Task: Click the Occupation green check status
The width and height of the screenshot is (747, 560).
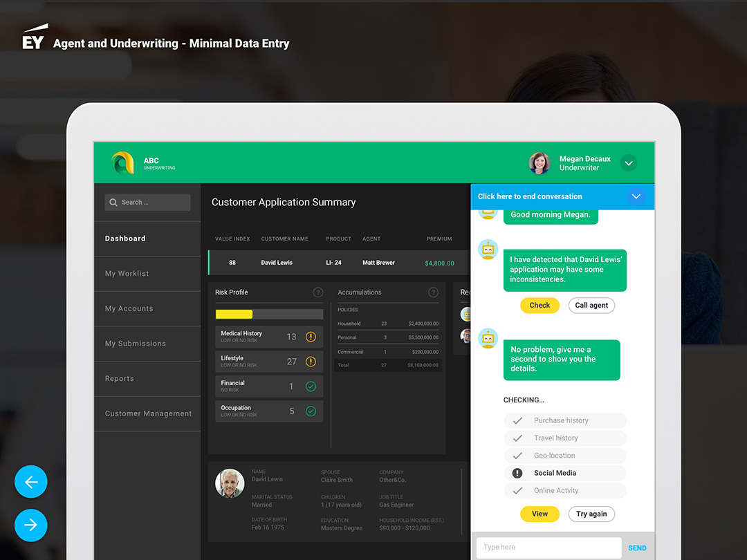Action: [311, 411]
